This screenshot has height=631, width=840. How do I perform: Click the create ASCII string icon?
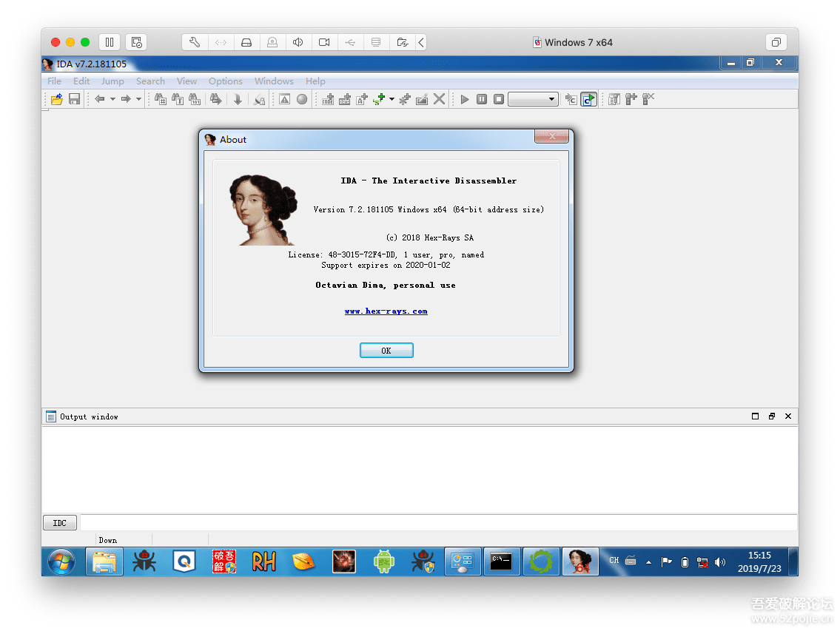362,99
